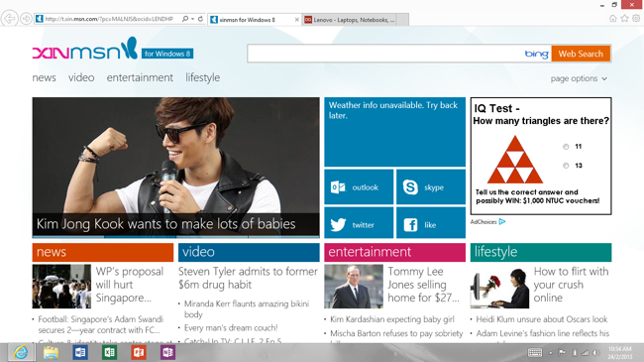Open the green lifestyle section header
This screenshot has width=644, height=362.
[541, 252]
